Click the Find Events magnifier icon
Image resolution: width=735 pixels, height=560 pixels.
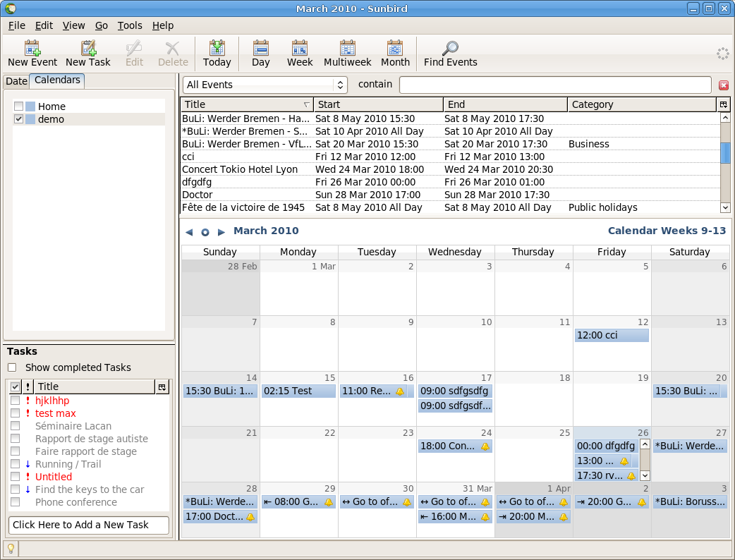point(451,48)
